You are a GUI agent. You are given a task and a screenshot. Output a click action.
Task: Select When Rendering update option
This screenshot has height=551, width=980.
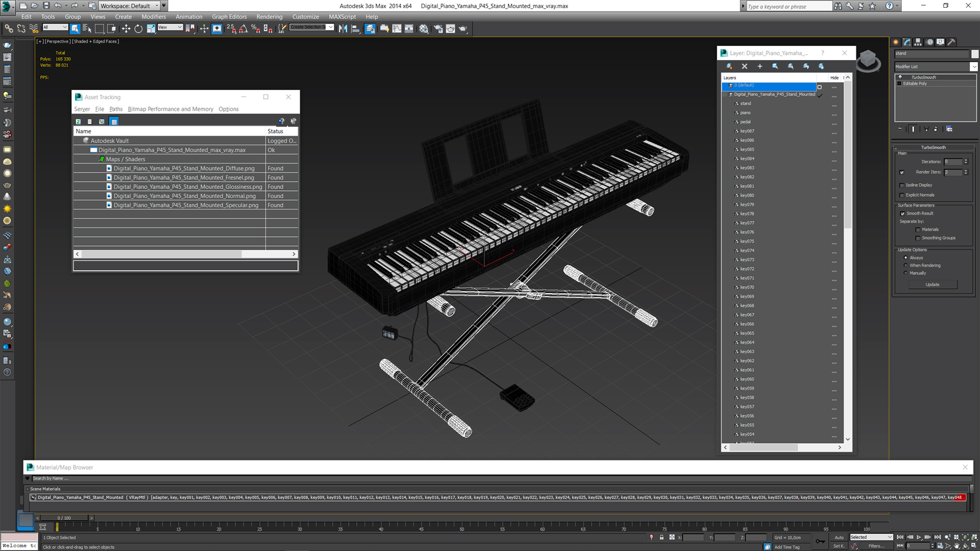[x=906, y=265]
